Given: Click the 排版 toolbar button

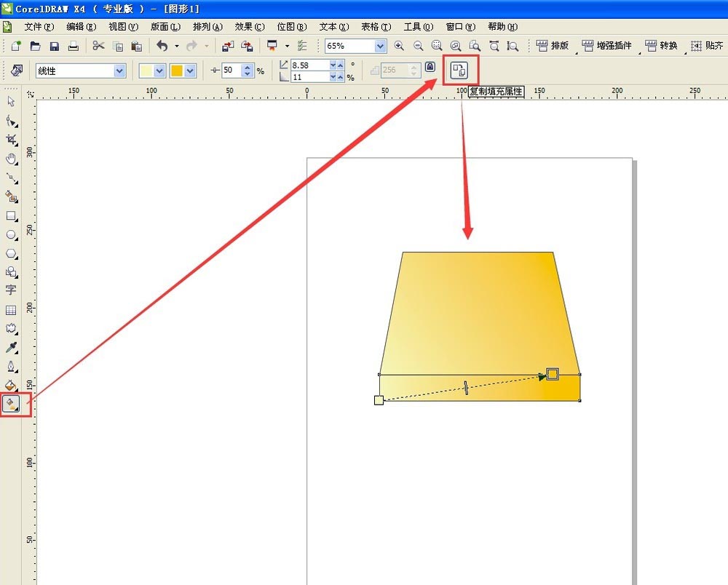Looking at the screenshot, I should (x=552, y=46).
